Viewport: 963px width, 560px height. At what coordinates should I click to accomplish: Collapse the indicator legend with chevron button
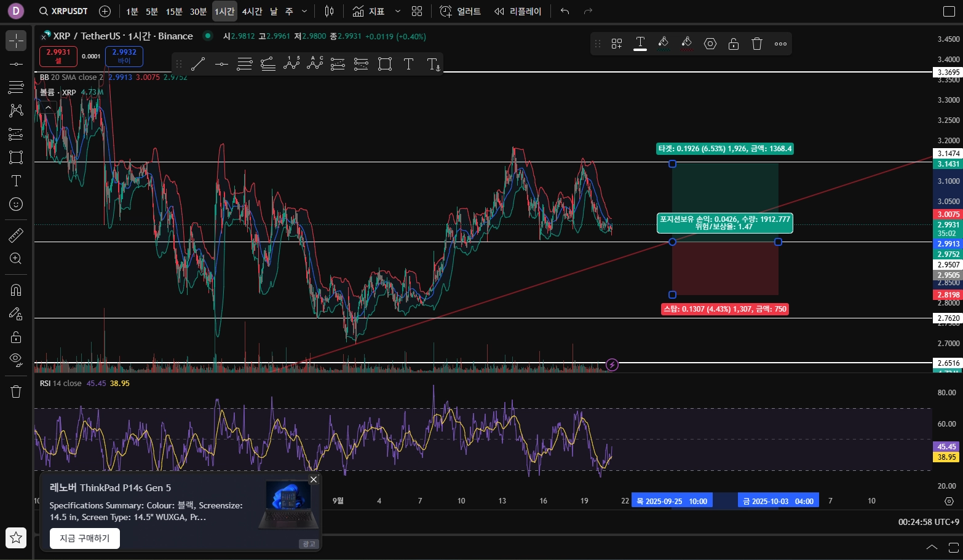tap(48, 107)
